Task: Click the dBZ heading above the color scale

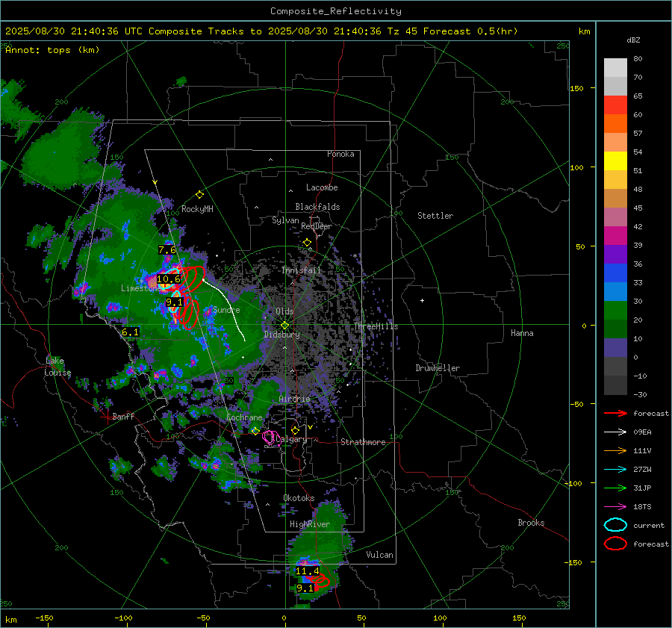Action: point(633,40)
